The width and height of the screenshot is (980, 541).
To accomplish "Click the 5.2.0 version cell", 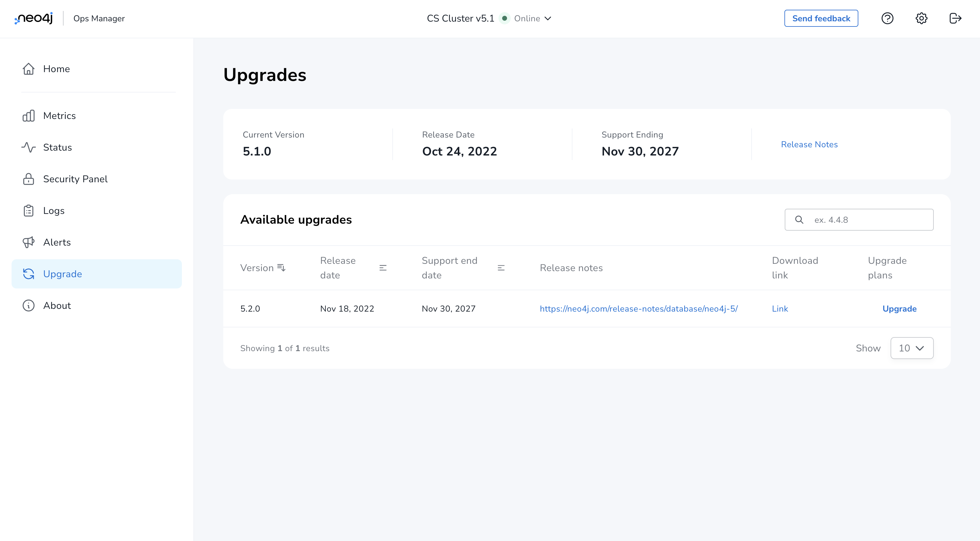I will tap(250, 309).
